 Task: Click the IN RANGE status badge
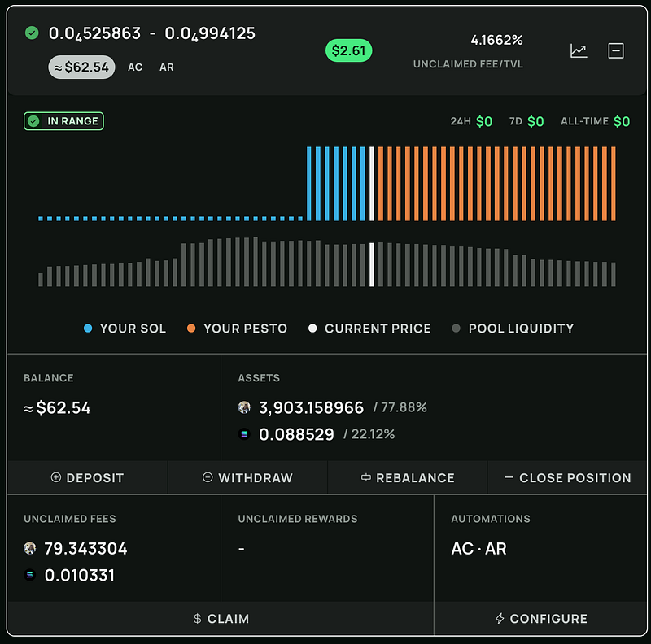[x=63, y=121]
